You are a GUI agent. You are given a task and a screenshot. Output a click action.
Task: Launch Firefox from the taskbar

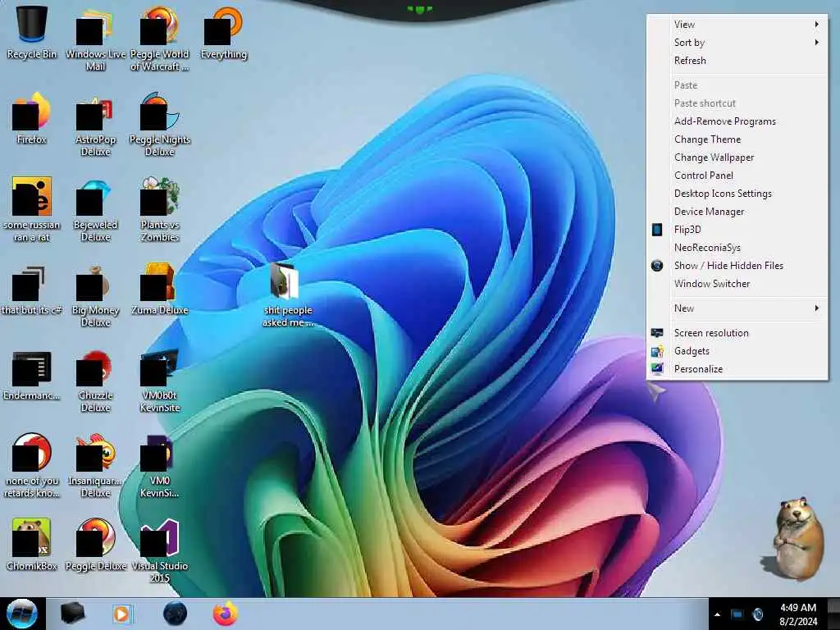(x=226, y=614)
